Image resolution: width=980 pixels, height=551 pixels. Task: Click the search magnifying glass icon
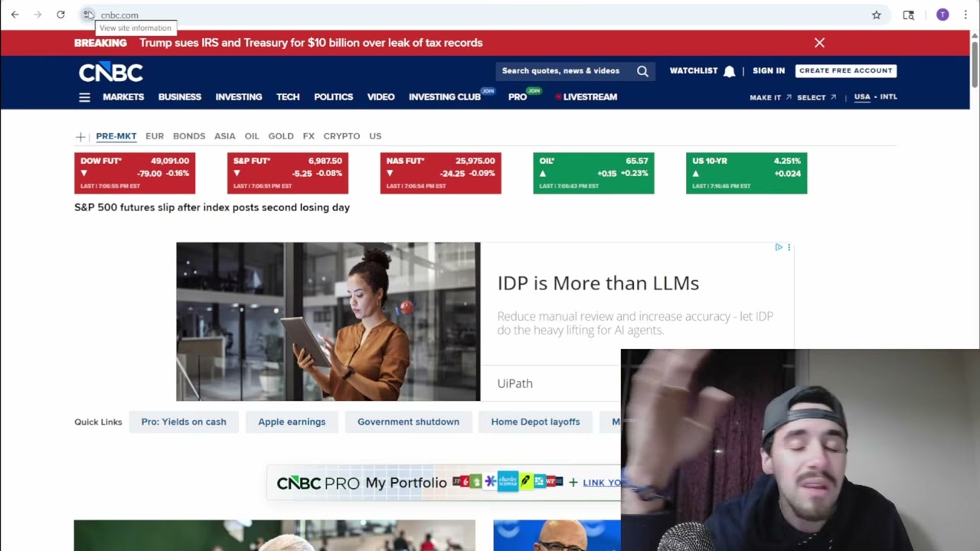[x=642, y=71]
